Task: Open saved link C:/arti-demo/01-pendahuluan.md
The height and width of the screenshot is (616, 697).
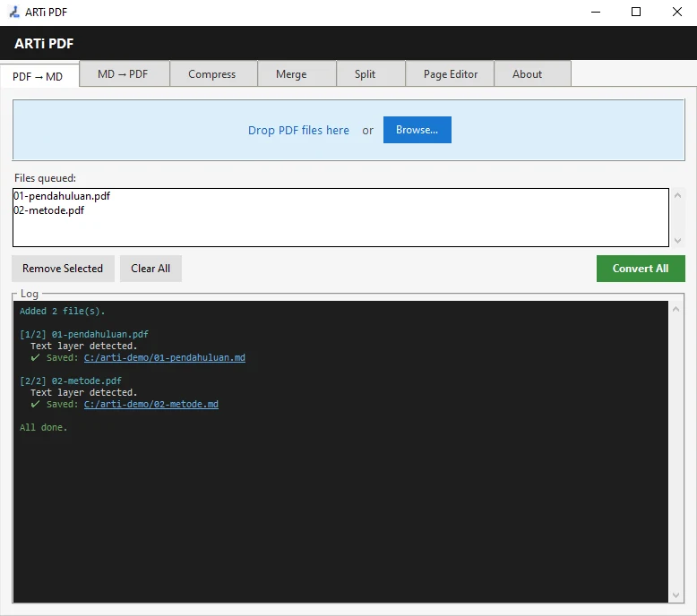Action: point(165,357)
